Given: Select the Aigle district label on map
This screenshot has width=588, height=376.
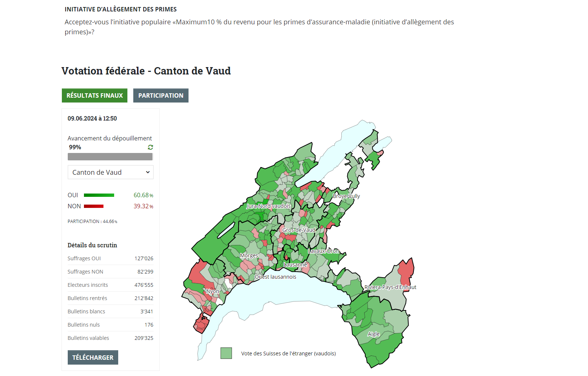Looking at the screenshot, I should click(373, 334).
